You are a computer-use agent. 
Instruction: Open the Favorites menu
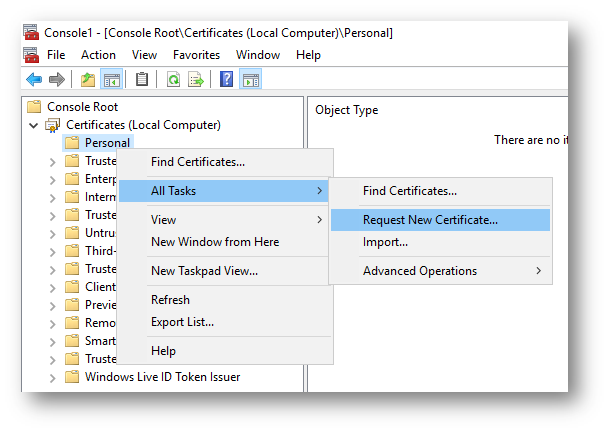pyautogui.click(x=196, y=55)
